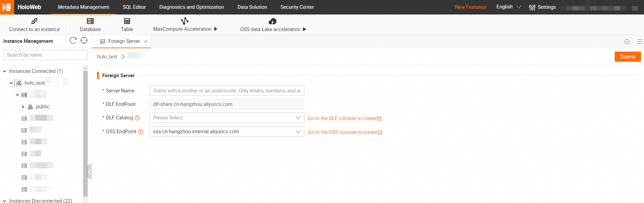Image resolution: width=644 pixels, height=203 pixels.
Task: Click the Connect to an instance icon
Action: click(34, 21)
